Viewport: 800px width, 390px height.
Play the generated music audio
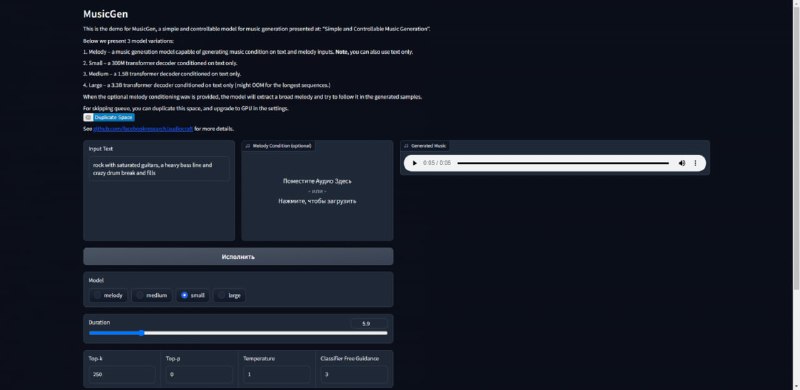pyautogui.click(x=414, y=163)
